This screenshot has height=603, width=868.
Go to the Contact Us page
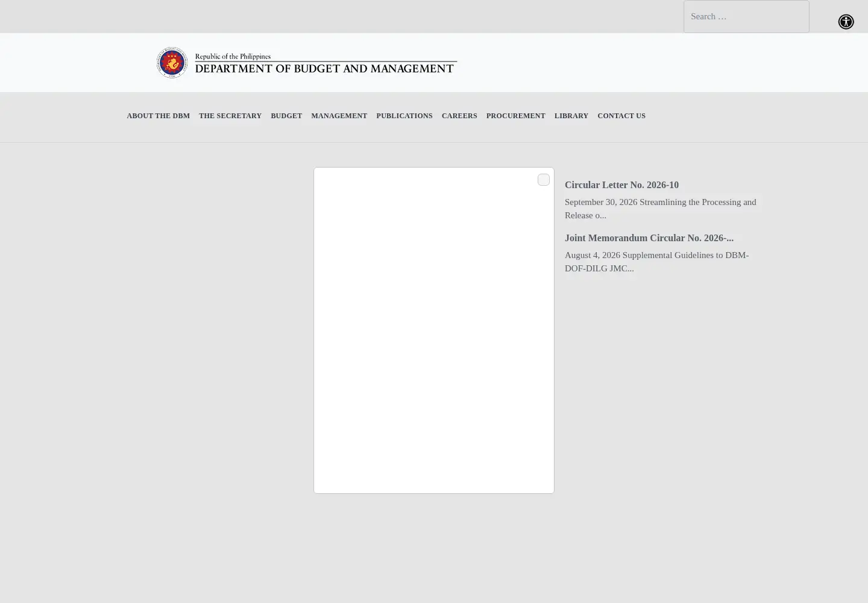[621, 116]
